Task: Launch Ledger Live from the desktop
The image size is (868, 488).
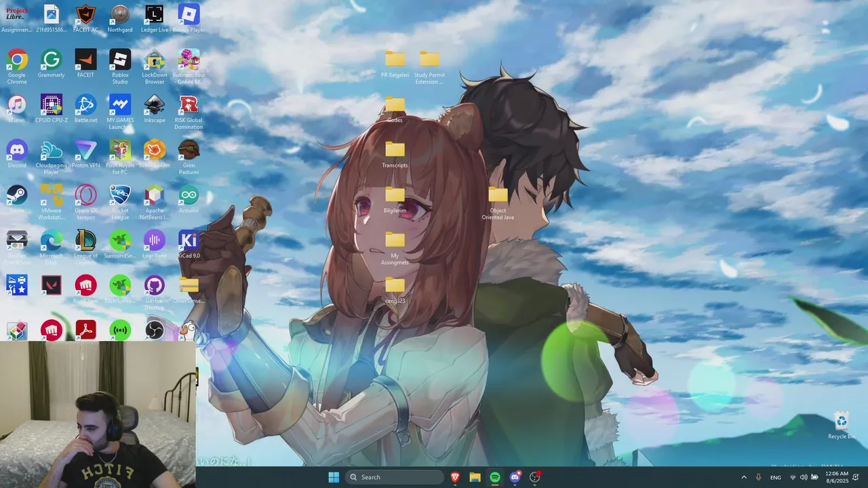Action: [155, 18]
